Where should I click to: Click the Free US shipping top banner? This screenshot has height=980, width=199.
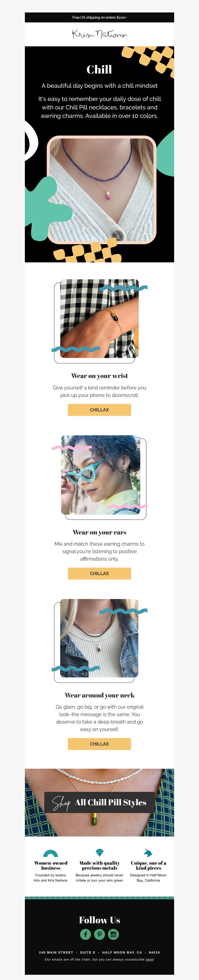coord(99,17)
